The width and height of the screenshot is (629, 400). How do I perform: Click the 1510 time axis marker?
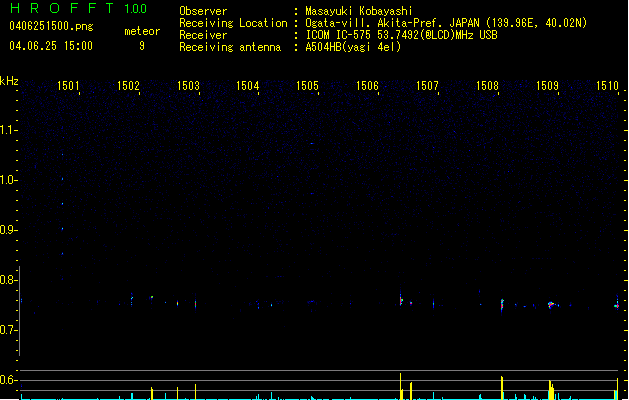(607, 86)
